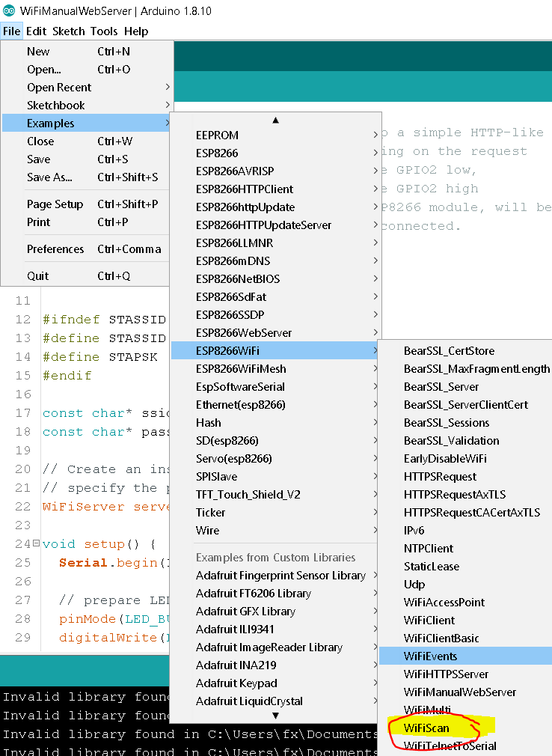Screen dimensions: 552x756
Task: Expand the EEPROM examples
Action: (275, 135)
